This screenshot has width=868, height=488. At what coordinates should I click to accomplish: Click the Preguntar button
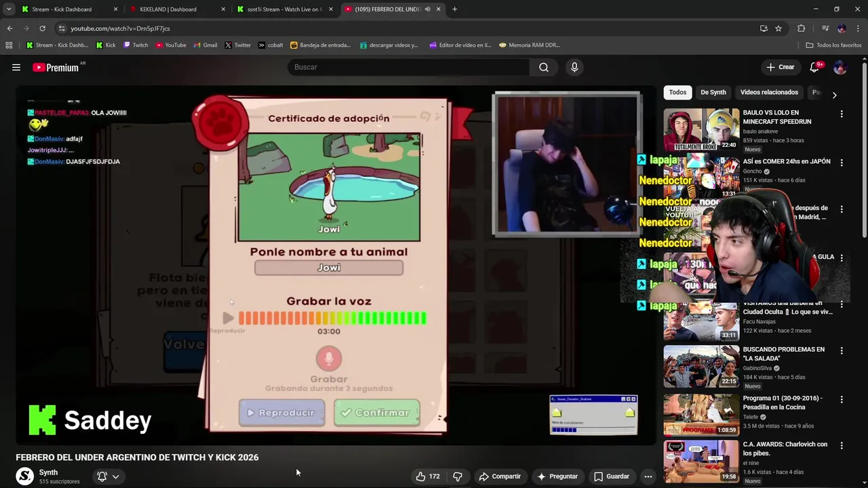pyautogui.click(x=557, y=476)
